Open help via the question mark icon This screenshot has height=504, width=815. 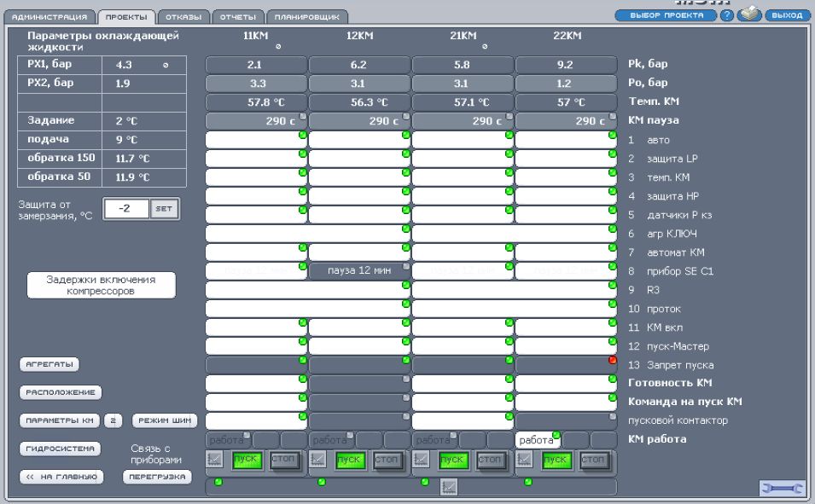coord(726,15)
